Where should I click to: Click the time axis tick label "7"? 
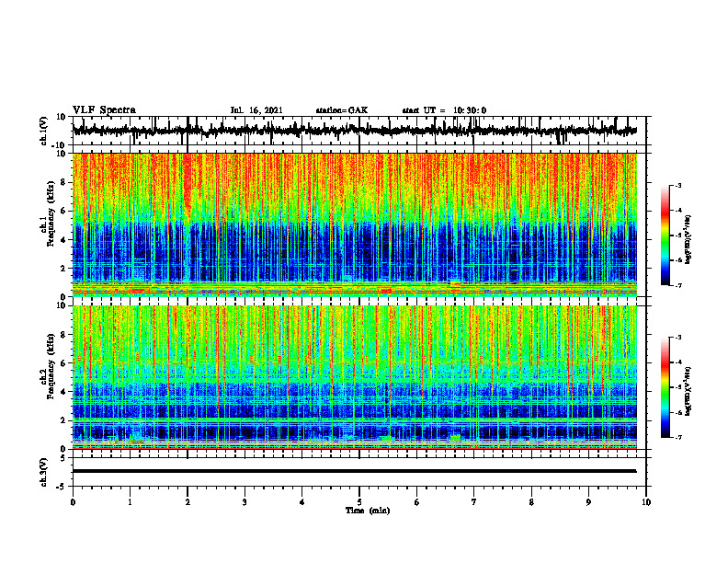tap(474, 502)
